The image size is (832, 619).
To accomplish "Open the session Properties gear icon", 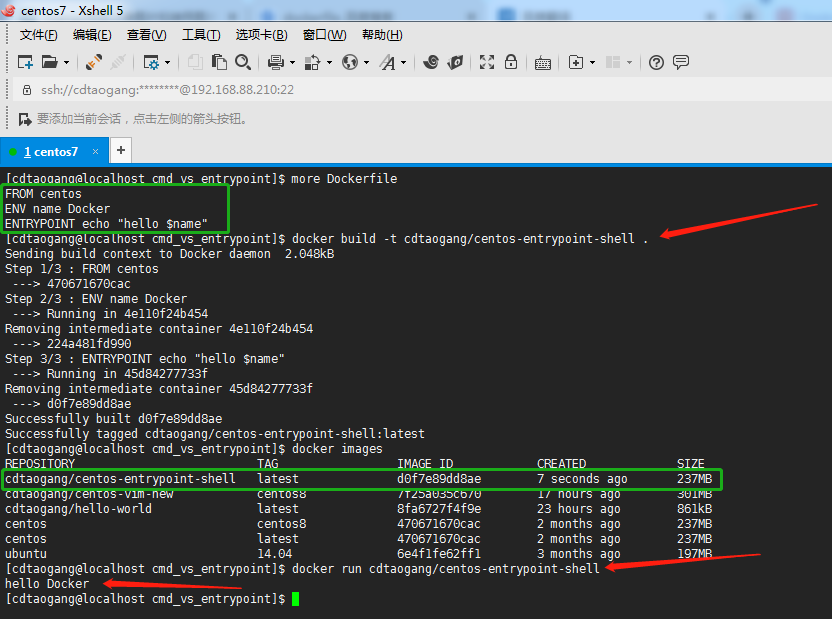I will (151, 63).
